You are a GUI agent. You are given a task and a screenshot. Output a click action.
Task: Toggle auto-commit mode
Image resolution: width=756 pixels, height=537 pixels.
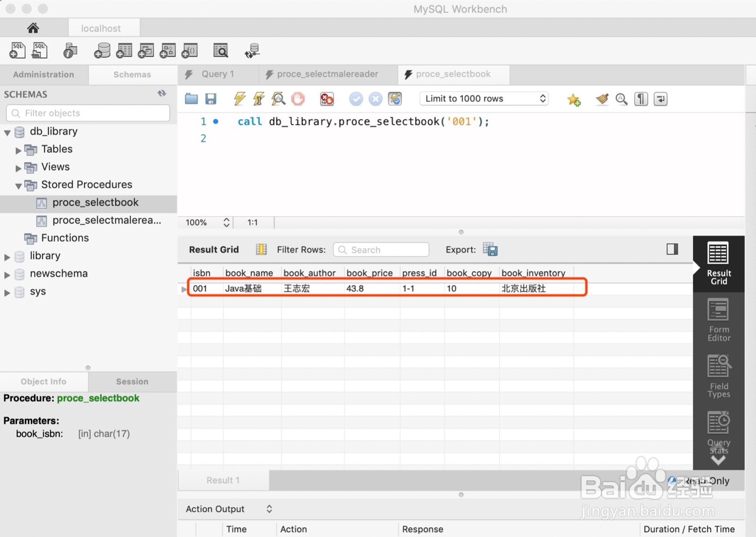click(x=395, y=99)
